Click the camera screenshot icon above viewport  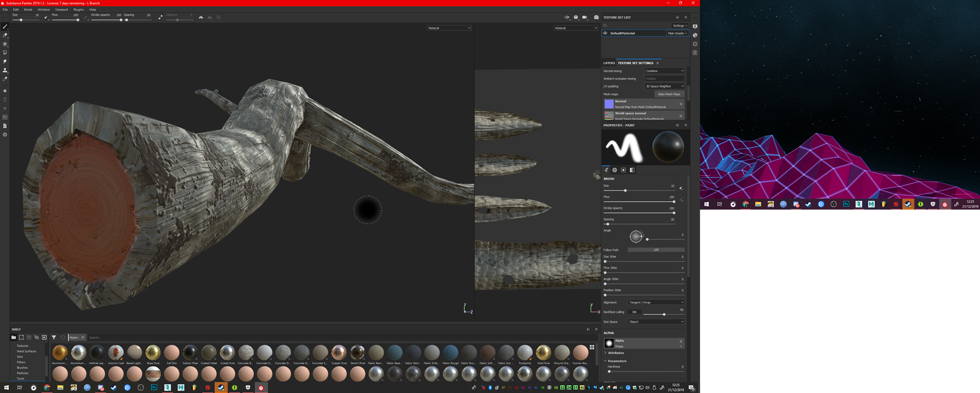pyautogui.click(x=596, y=17)
